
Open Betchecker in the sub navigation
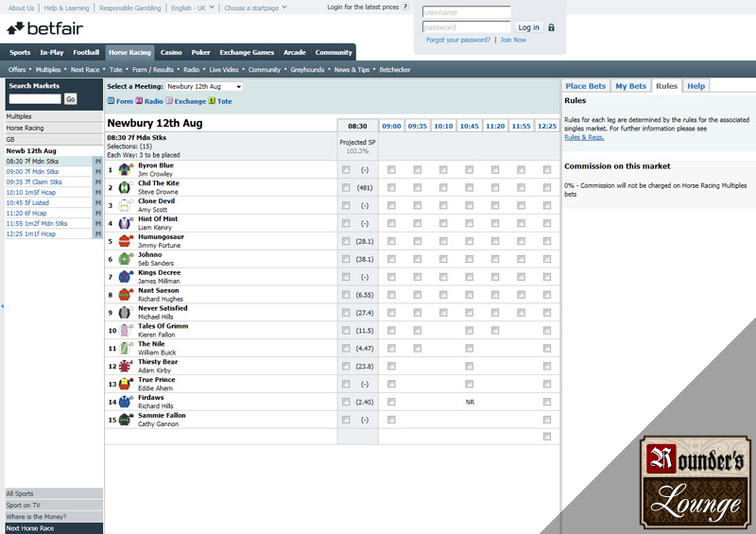pyautogui.click(x=395, y=69)
